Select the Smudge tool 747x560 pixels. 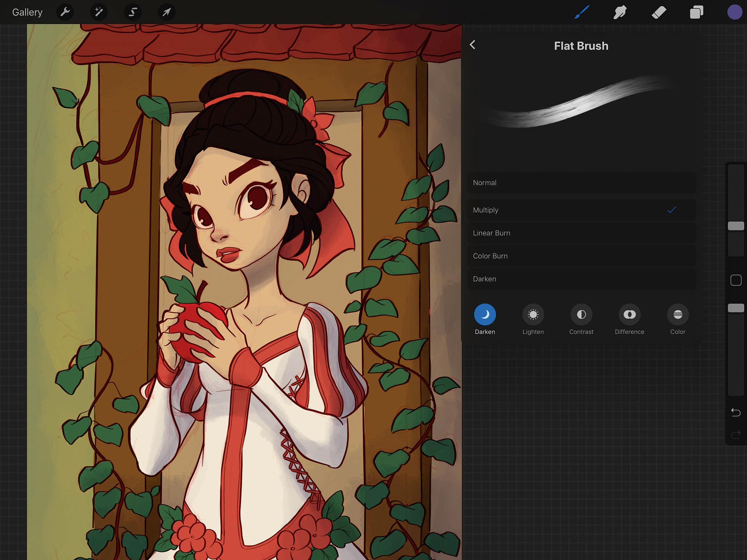tap(620, 12)
